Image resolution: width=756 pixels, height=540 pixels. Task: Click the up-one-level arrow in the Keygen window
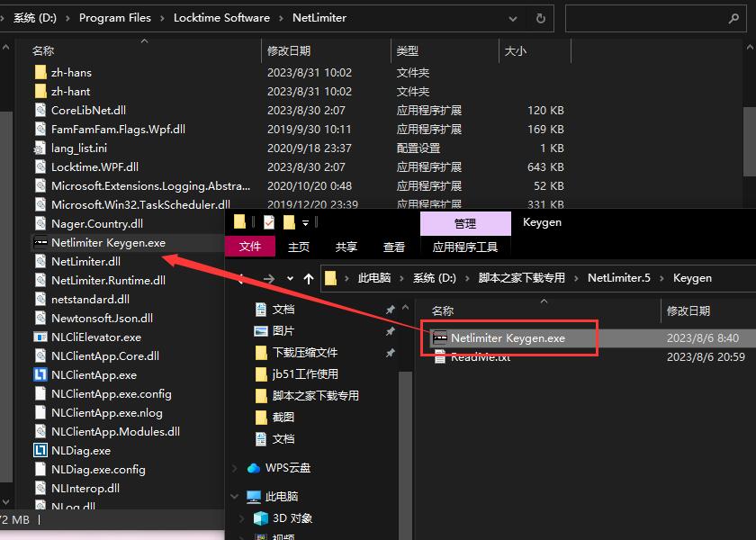[x=309, y=278]
